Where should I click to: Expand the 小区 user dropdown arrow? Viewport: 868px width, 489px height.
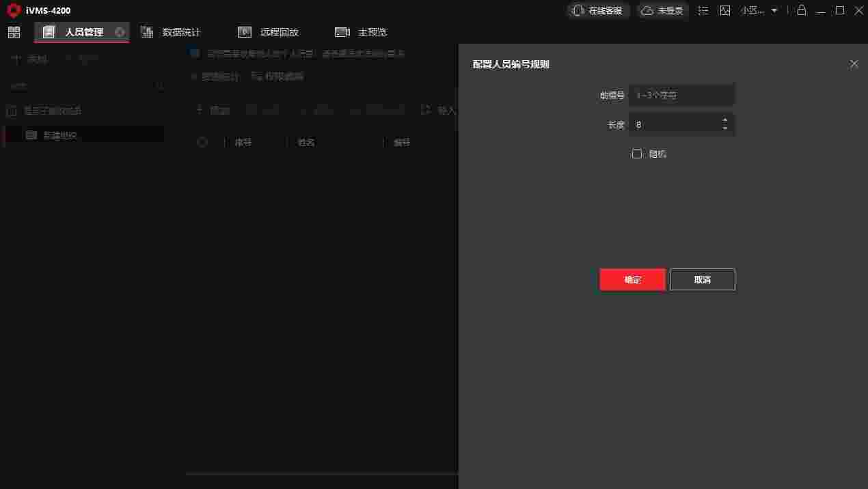point(774,10)
